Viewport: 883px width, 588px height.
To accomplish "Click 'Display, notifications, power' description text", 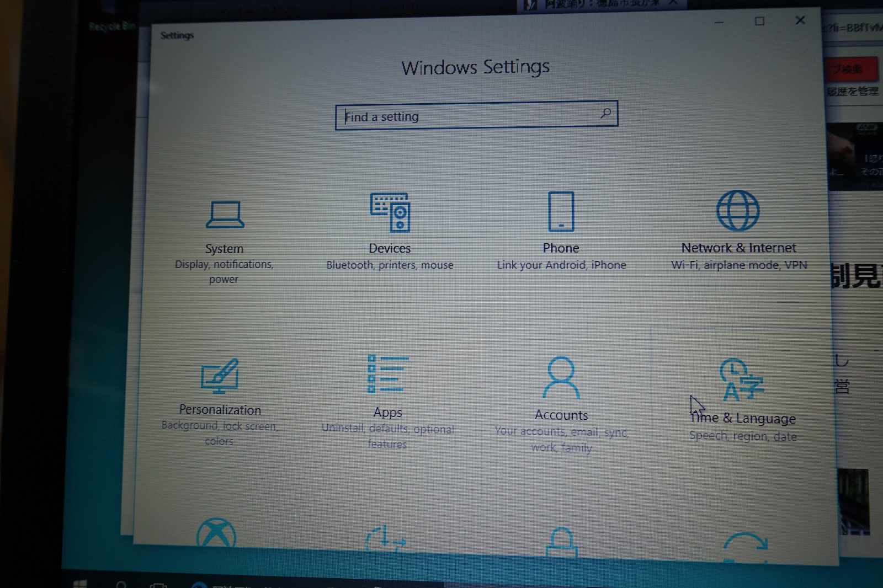I will click(x=224, y=271).
